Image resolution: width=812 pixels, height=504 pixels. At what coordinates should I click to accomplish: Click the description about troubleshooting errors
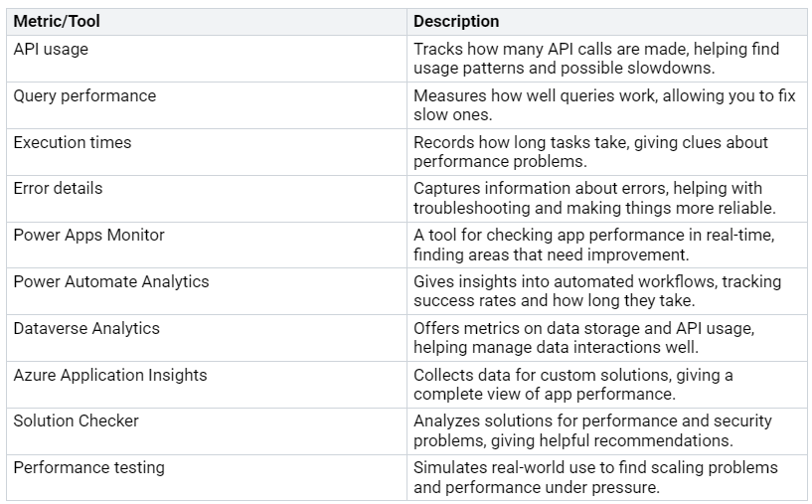click(x=596, y=198)
